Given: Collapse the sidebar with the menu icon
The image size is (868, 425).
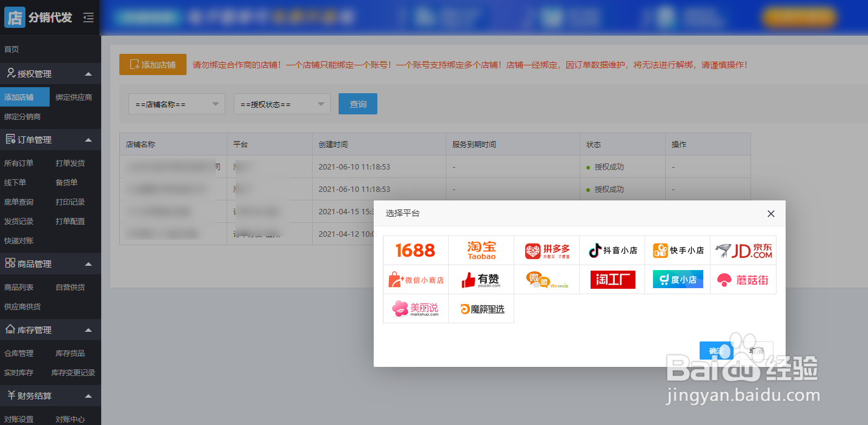Looking at the screenshot, I should 88,18.
